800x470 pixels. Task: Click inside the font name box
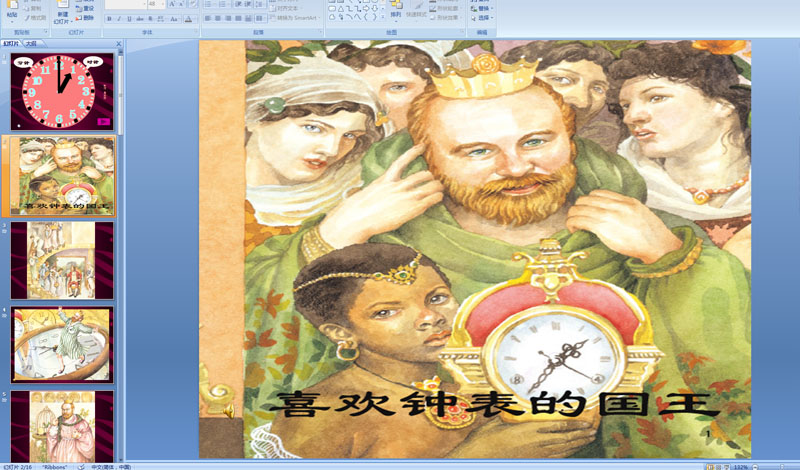(124, 4)
